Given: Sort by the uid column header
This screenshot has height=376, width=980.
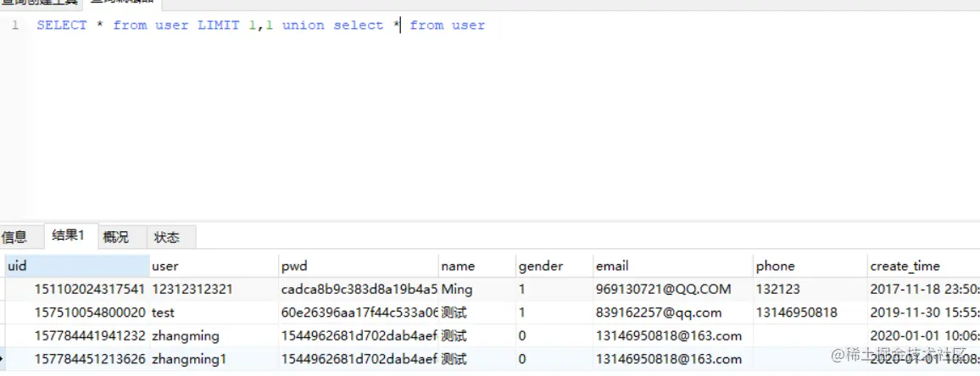Looking at the screenshot, I should (77, 266).
